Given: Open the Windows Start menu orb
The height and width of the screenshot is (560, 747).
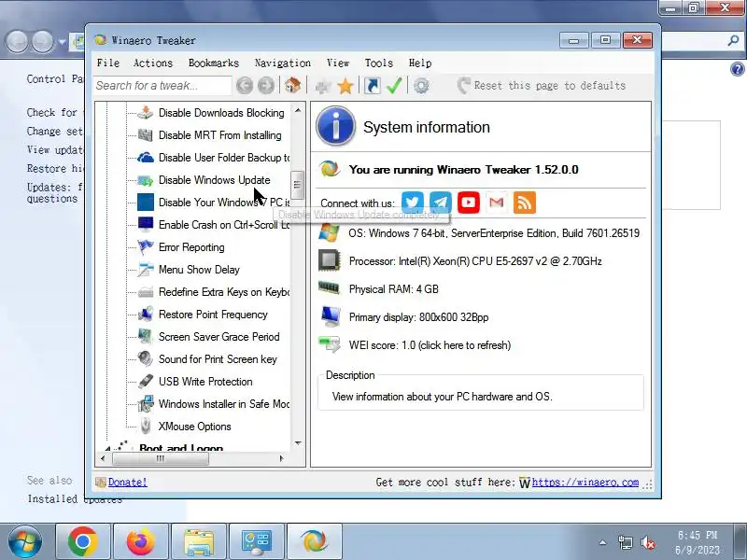Looking at the screenshot, I should pyautogui.click(x=25, y=542).
